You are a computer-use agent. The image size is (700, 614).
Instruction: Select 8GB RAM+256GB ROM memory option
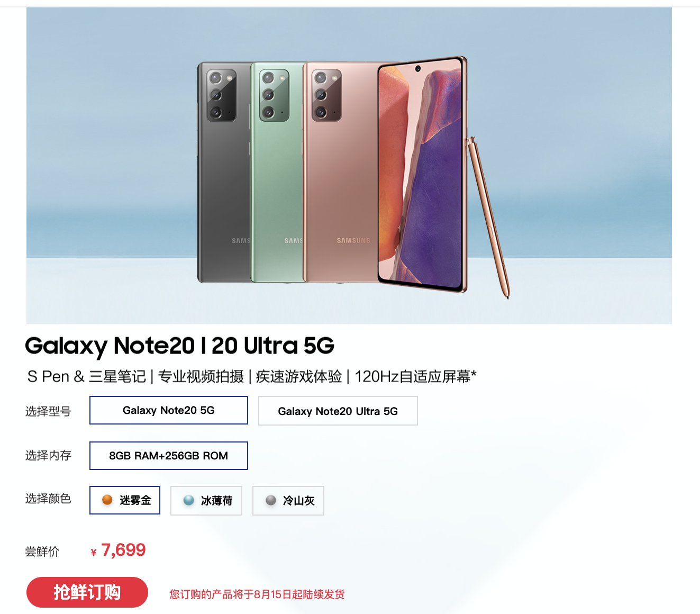pyautogui.click(x=169, y=456)
